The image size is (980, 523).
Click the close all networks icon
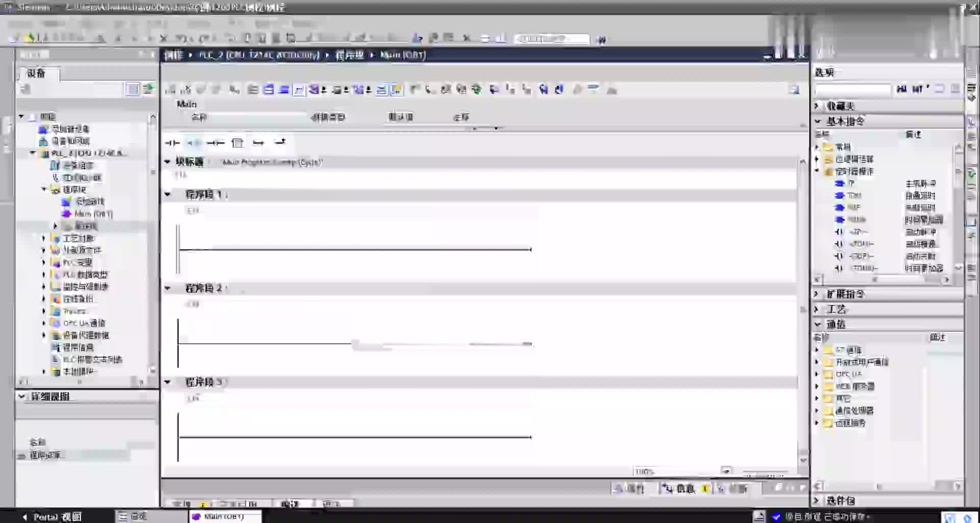tap(284, 90)
